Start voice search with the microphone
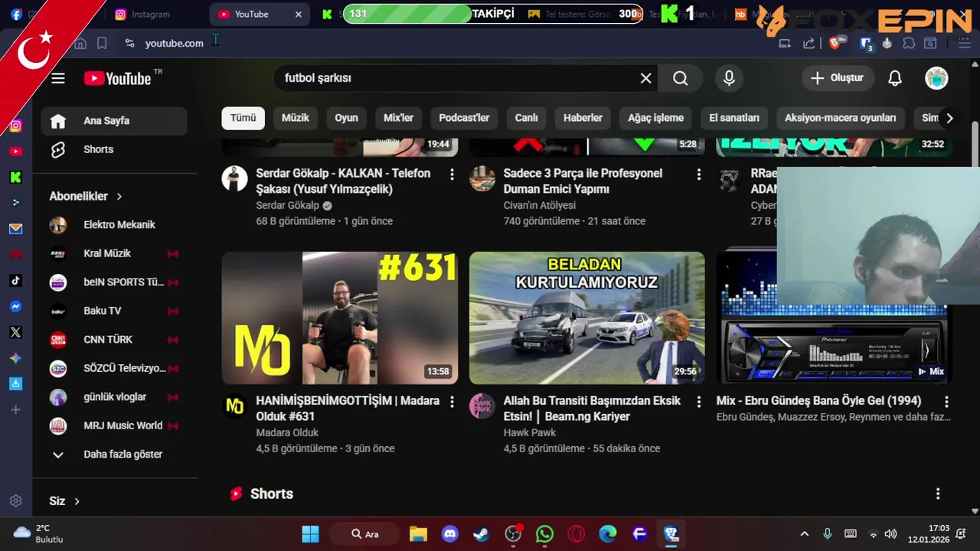 (729, 78)
